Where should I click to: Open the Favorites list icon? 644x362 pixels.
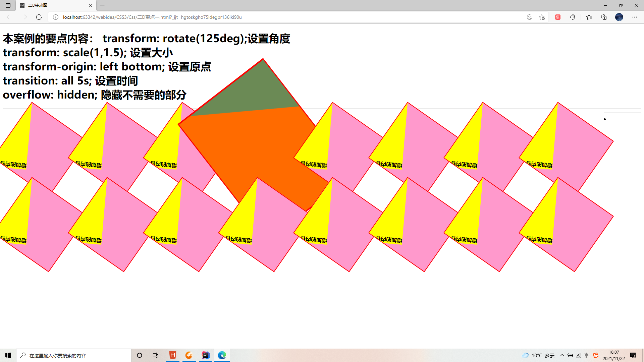coord(589,17)
